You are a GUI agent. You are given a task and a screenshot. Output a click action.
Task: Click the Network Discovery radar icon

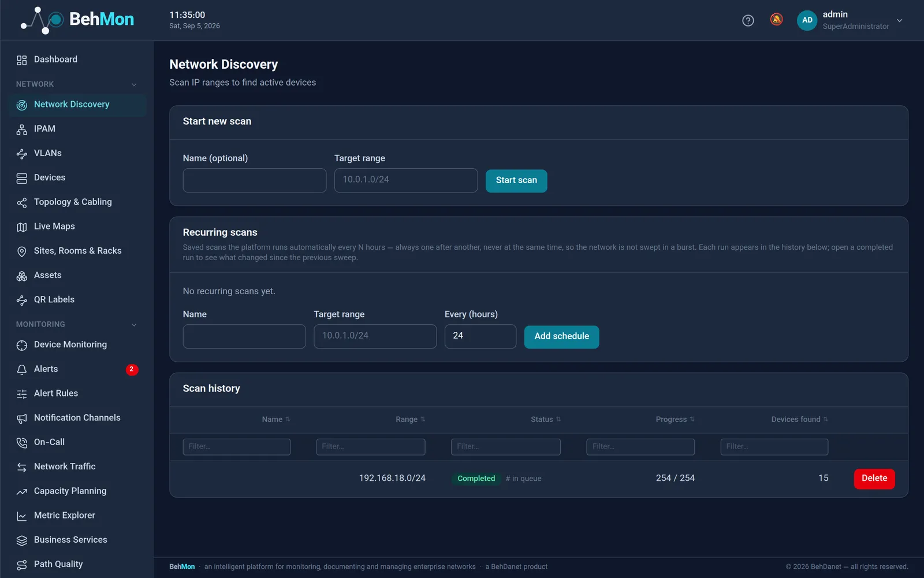tap(22, 105)
